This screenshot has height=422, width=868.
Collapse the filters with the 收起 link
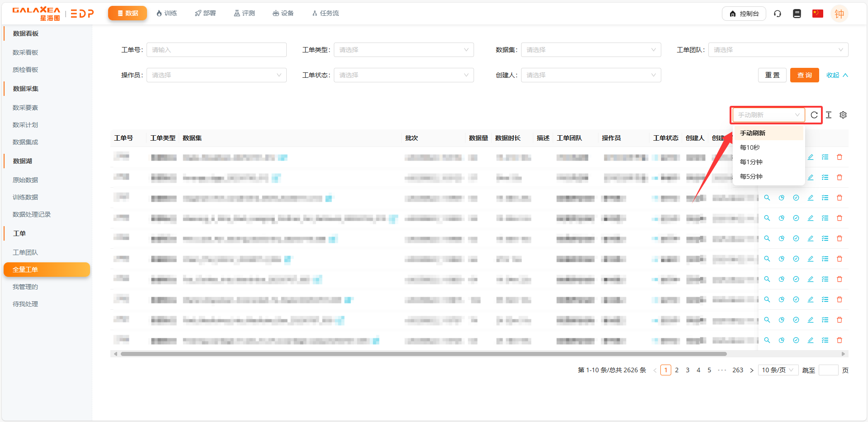[x=836, y=75]
